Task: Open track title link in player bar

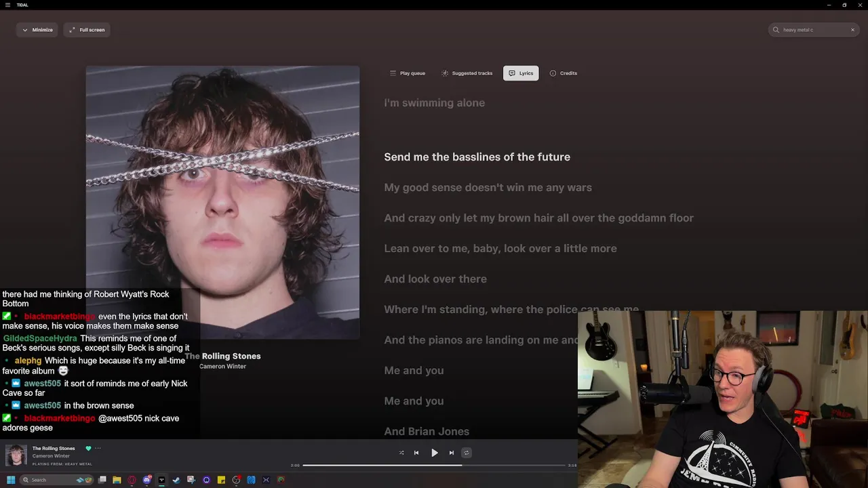Action: (54, 448)
